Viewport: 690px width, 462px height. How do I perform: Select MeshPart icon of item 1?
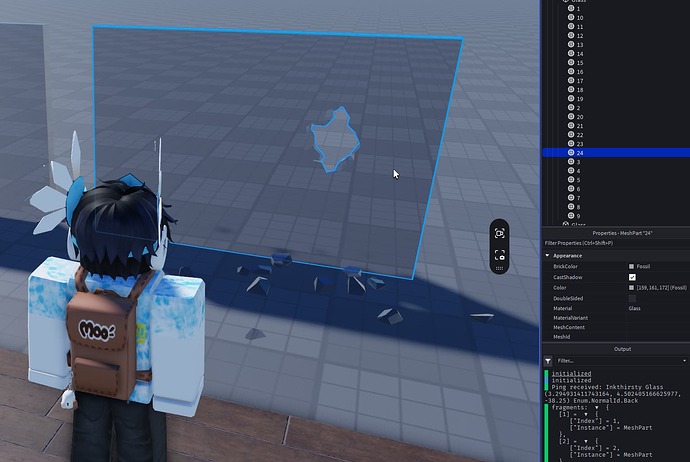[571, 8]
